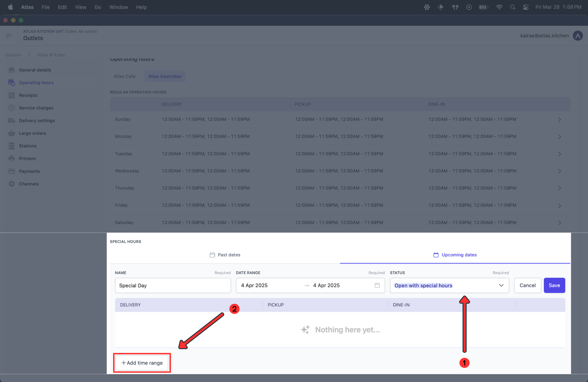
Task: Click the Add time range button
Action: (142, 363)
